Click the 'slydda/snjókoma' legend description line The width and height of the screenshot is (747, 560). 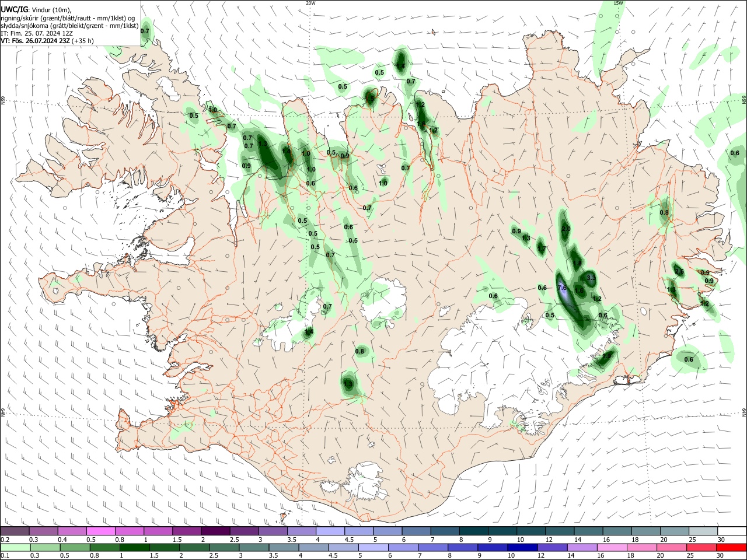point(70,26)
